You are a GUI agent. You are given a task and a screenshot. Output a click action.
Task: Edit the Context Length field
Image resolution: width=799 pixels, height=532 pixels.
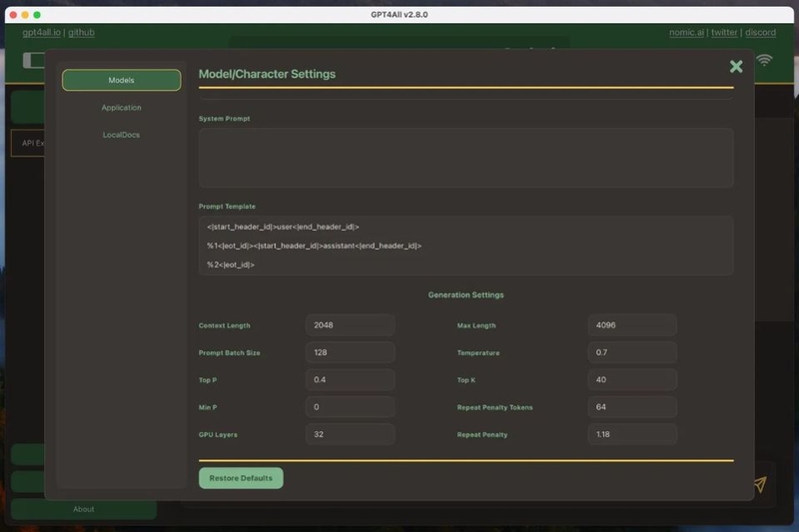[x=350, y=325]
